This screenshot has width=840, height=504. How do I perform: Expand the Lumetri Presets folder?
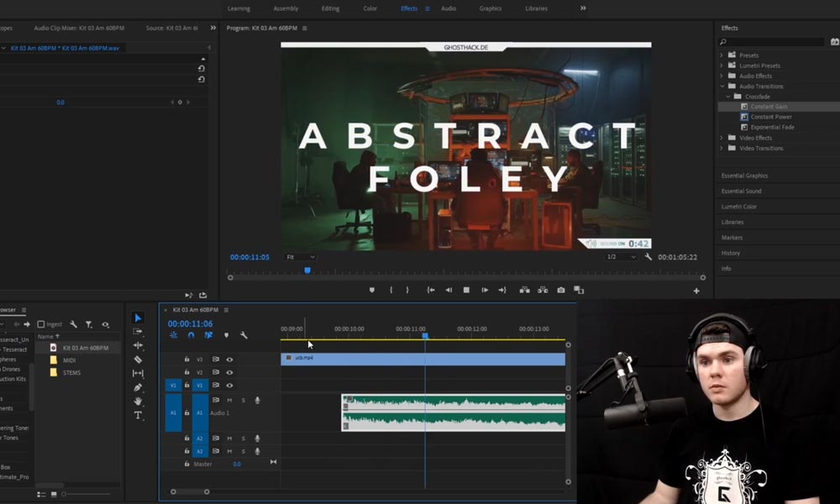pos(721,66)
